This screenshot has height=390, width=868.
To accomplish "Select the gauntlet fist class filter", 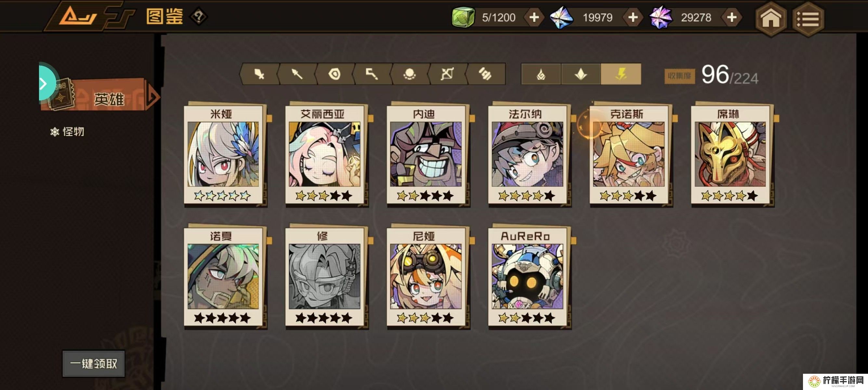I will click(485, 74).
